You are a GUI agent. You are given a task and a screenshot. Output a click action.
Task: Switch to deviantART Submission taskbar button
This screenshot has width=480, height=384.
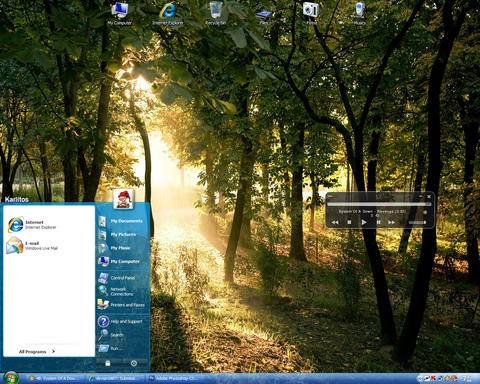[x=115, y=378]
